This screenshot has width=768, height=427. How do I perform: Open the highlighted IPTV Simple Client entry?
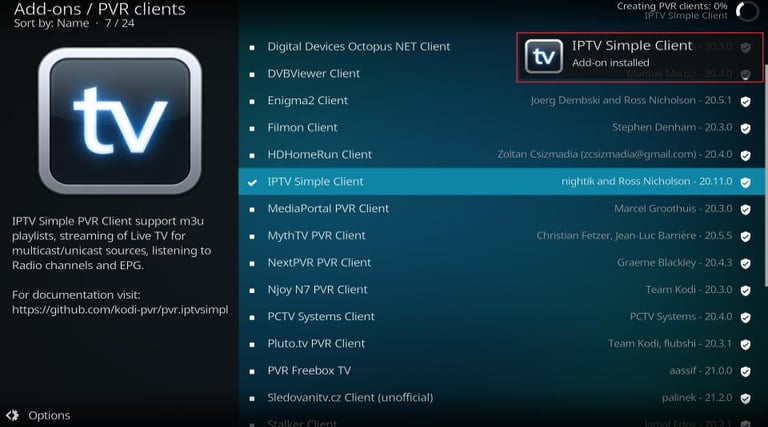501,181
